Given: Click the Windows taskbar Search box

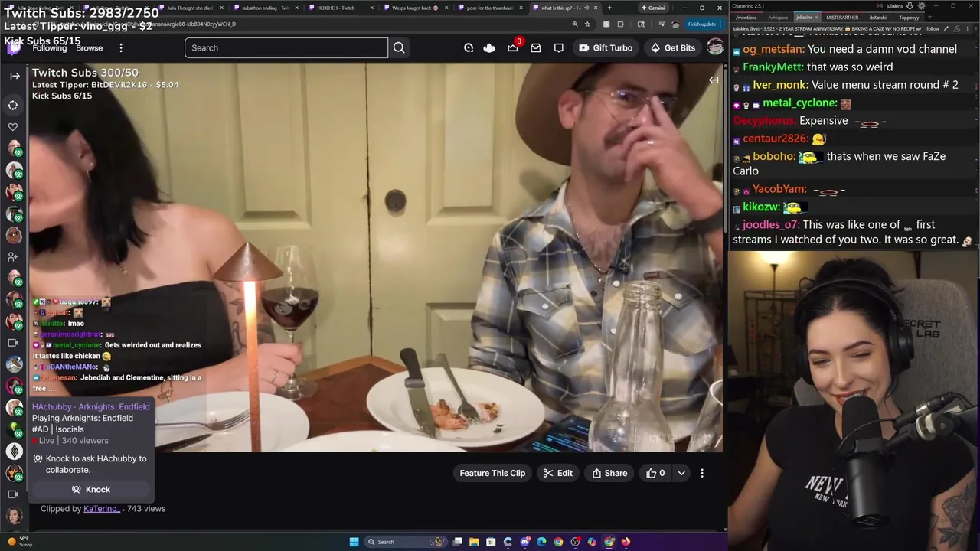Looking at the screenshot, I should [x=406, y=542].
